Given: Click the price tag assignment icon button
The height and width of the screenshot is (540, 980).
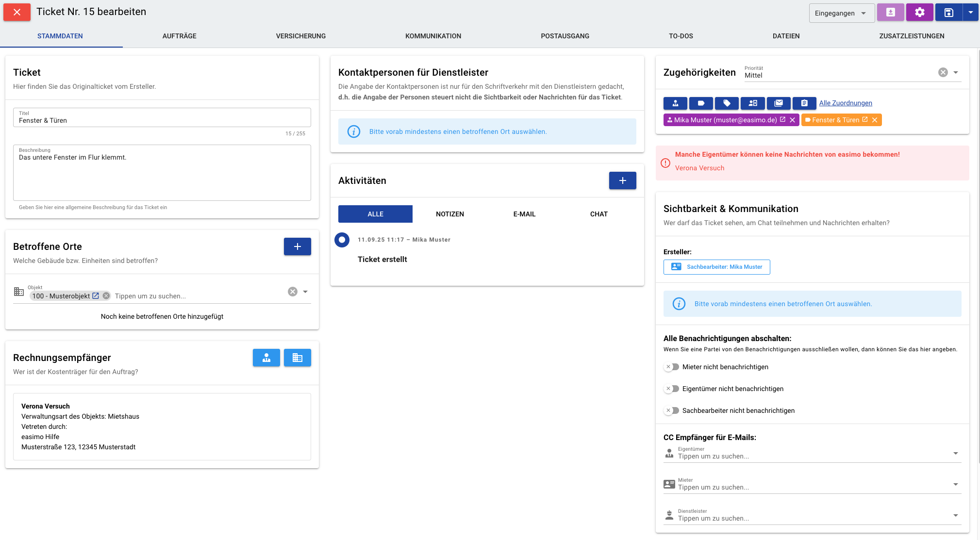Looking at the screenshot, I should (727, 103).
